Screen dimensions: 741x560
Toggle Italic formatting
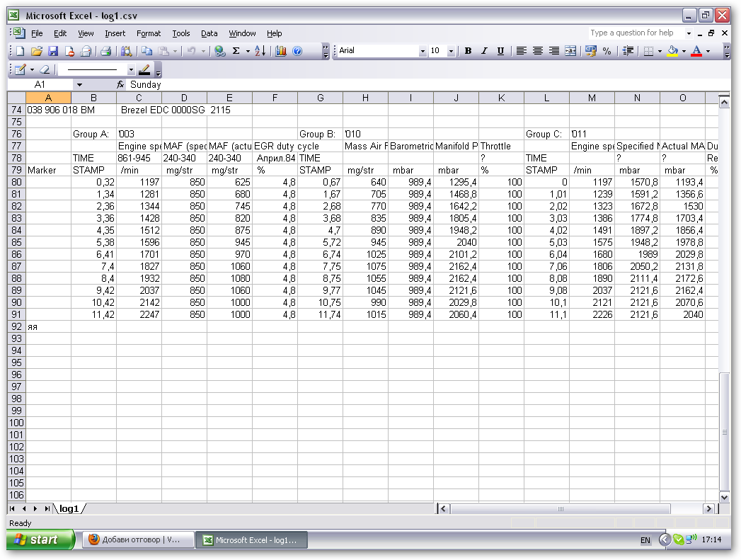click(484, 51)
